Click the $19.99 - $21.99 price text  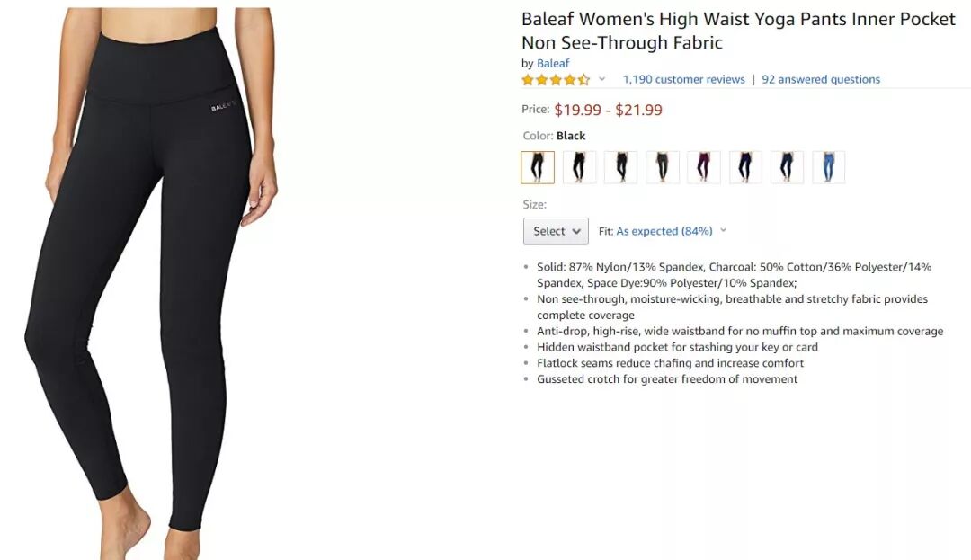coord(608,111)
